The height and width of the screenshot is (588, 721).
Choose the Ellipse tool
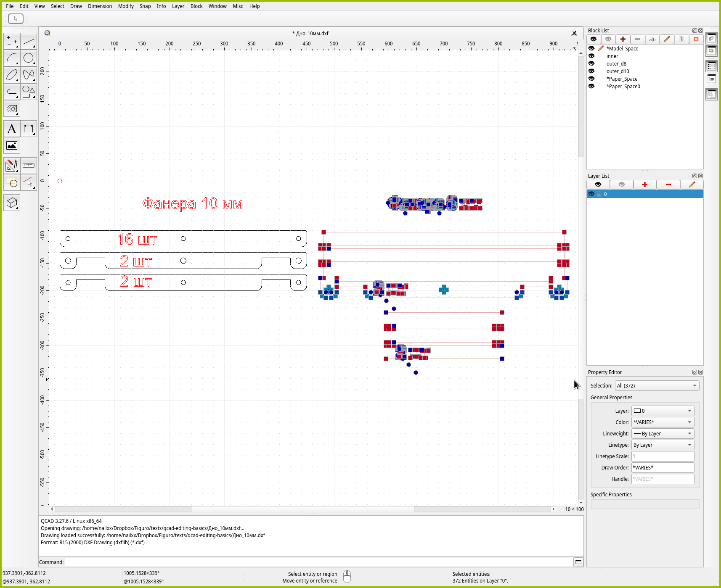point(12,75)
